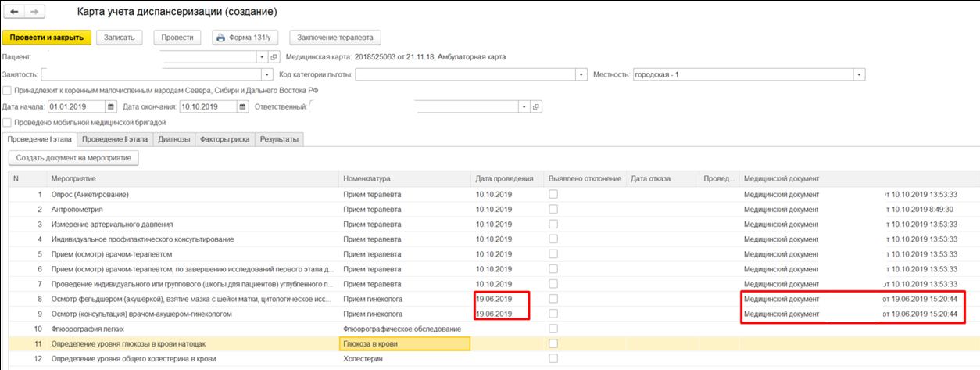Open the Пациент dropdown arrow
Image resolution: width=980 pixels, height=370 pixels.
262,57
